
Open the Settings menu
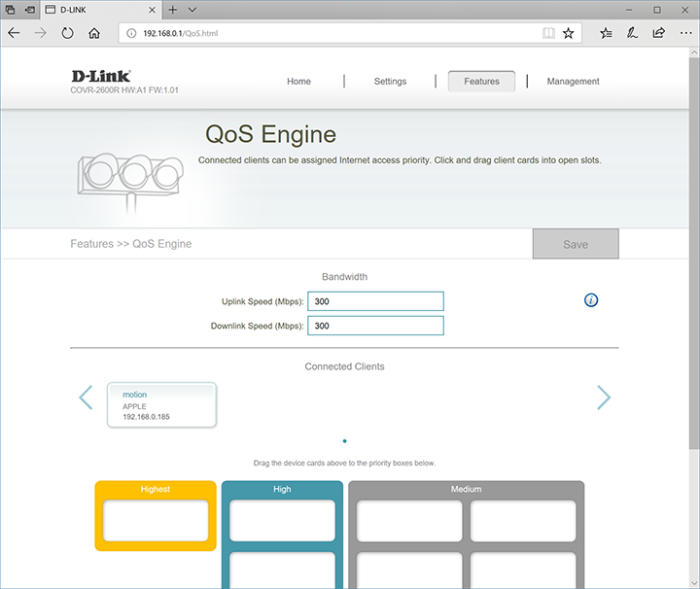(390, 82)
